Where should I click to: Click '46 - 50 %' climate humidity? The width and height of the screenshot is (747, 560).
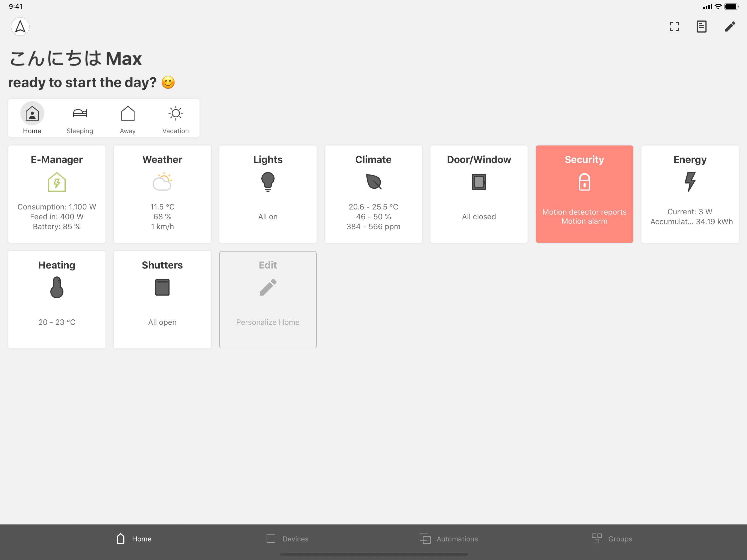[x=373, y=217]
